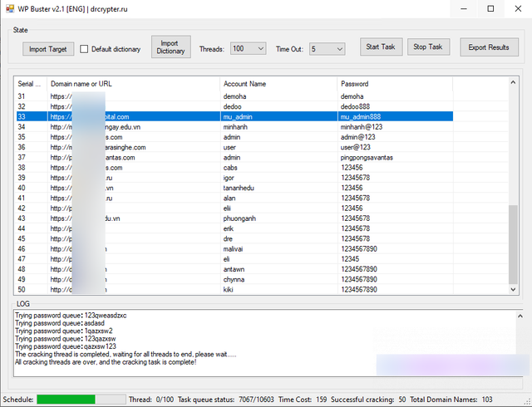Click the WP Buster title bar icon
The width and height of the screenshot is (532, 407).
[8, 8]
